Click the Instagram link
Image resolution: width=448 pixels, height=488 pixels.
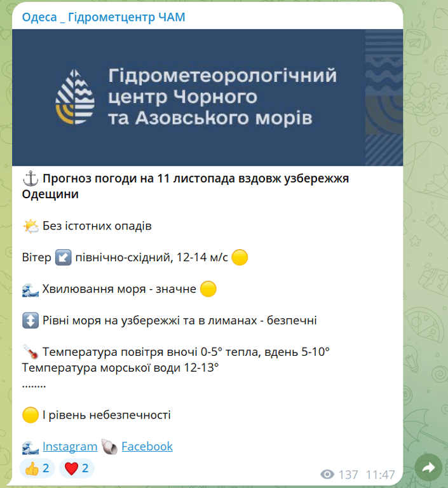70,446
